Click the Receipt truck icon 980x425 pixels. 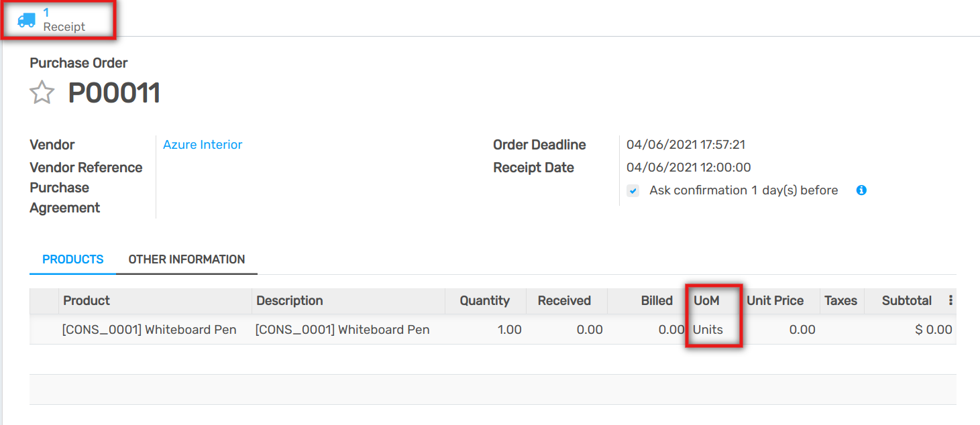coord(27,20)
